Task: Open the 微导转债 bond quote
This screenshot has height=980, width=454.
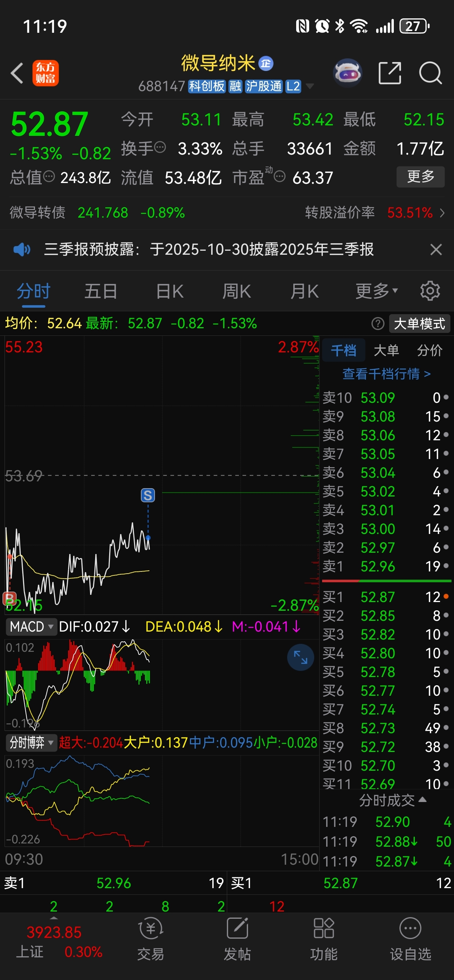Action: [x=97, y=213]
